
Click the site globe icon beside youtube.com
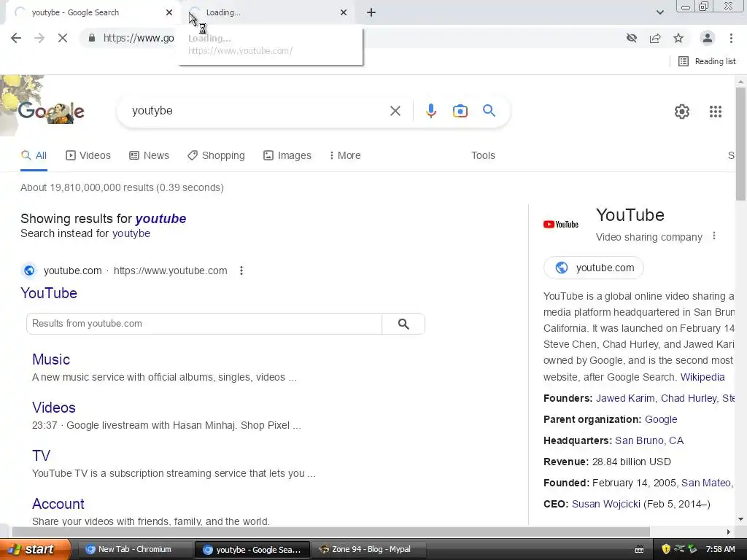29,271
